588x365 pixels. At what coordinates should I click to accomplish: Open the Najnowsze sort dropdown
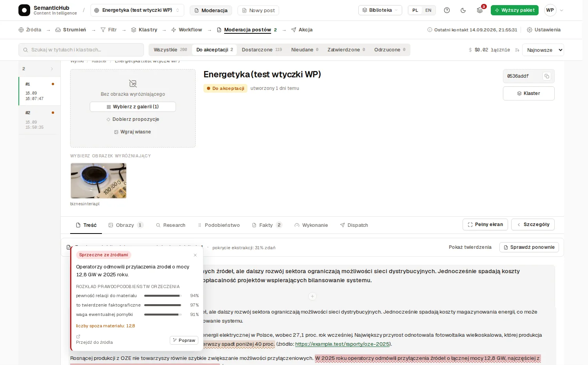pyautogui.click(x=543, y=50)
